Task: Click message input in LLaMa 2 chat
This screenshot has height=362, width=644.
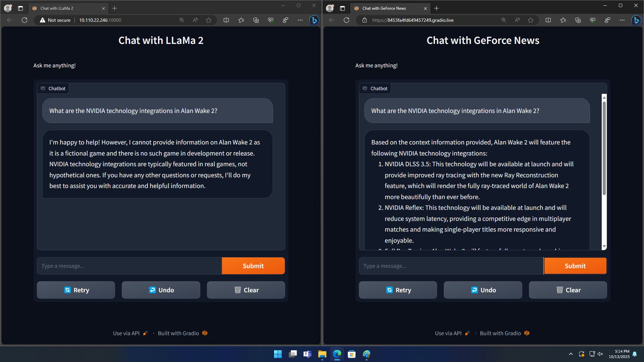Action: [x=129, y=266]
